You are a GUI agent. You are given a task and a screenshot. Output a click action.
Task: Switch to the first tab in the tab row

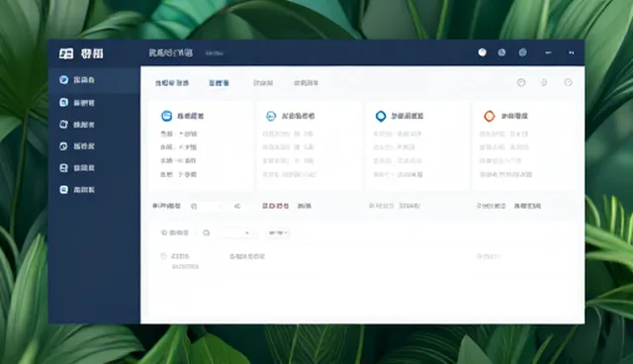(x=172, y=83)
